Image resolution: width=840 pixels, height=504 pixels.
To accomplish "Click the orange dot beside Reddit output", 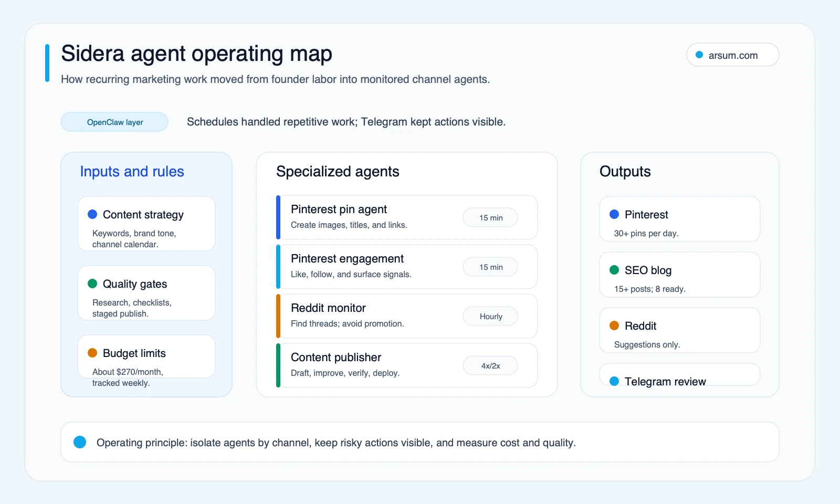I will point(614,325).
